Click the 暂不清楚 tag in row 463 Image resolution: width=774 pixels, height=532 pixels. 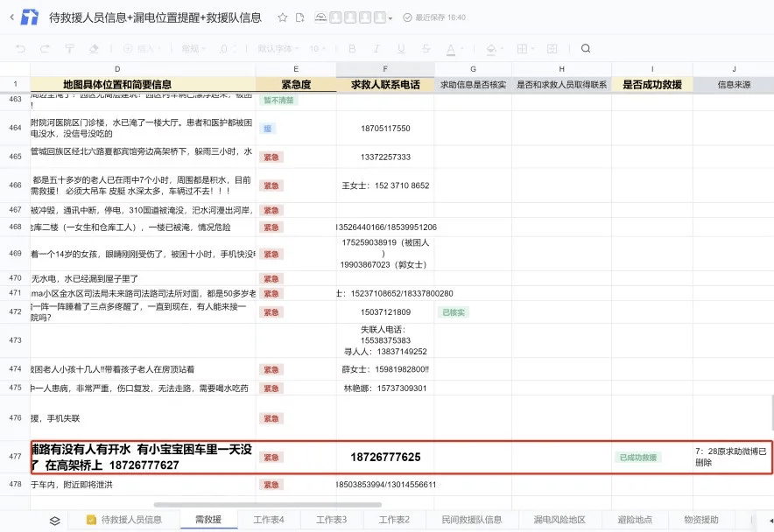(278, 100)
